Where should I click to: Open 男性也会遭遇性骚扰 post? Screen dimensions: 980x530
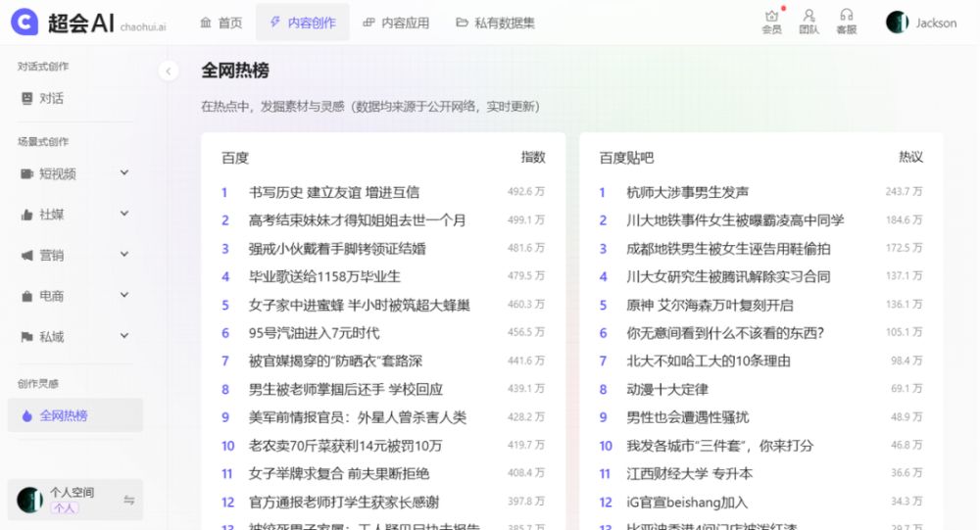[x=688, y=417]
